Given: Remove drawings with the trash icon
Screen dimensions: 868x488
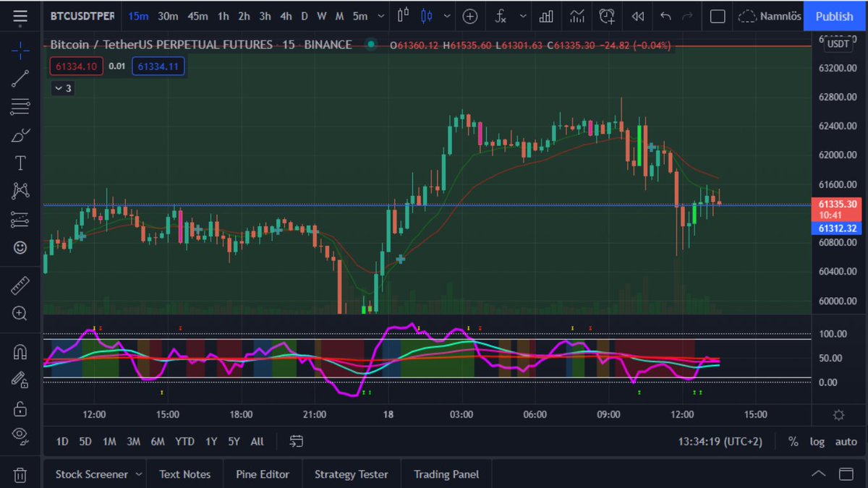Looking at the screenshot, I should [20, 475].
